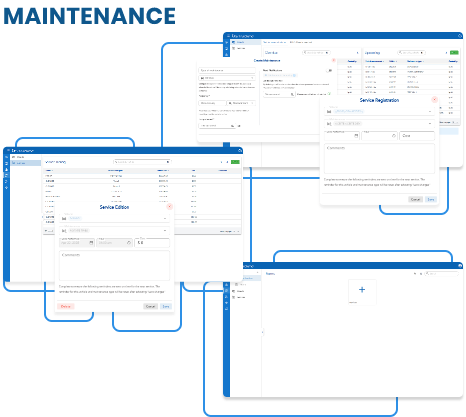The height and width of the screenshot is (417, 466).
Task: Save changes in Service Edition dialog
Action: (166, 306)
